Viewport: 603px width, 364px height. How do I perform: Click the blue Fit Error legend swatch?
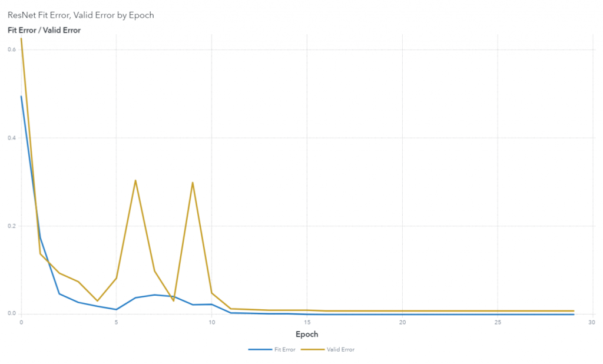click(x=260, y=349)
